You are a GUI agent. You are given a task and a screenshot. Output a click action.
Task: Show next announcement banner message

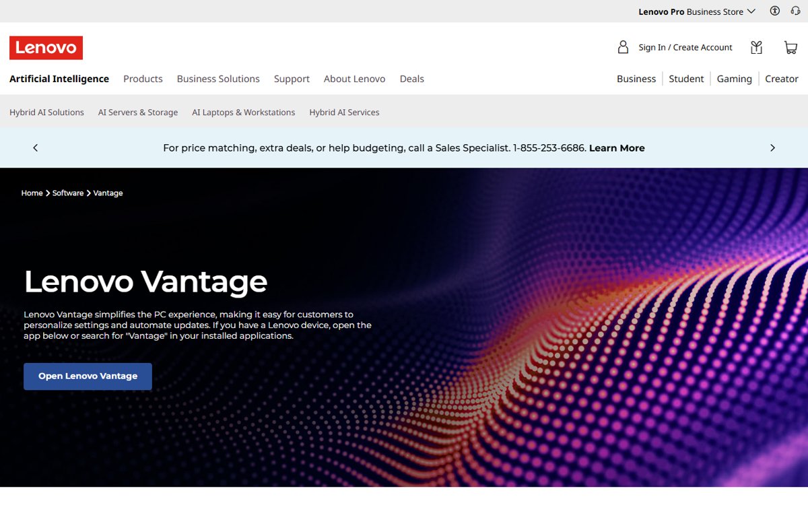(x=772, y=147)
